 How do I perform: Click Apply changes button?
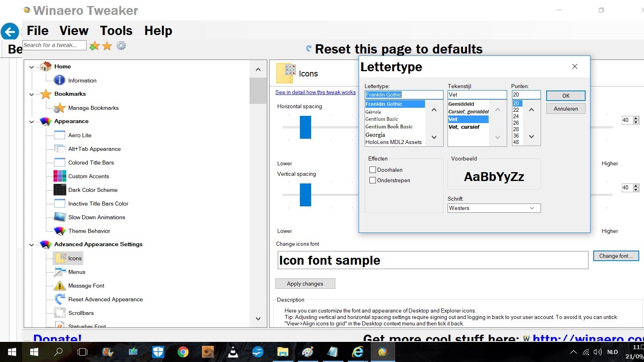[305, 284]
